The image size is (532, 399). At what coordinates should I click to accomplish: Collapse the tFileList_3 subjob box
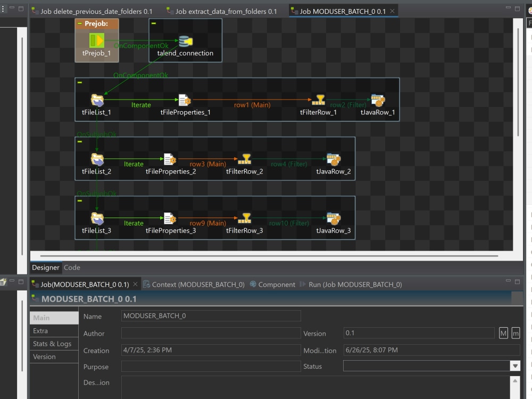coord(80,201)
